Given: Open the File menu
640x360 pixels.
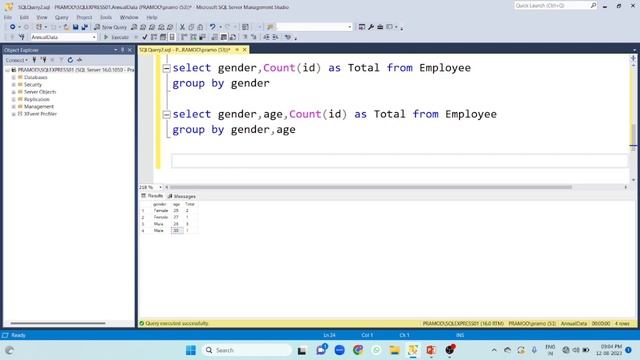Looking at the screenshot, I should (8, 18).
